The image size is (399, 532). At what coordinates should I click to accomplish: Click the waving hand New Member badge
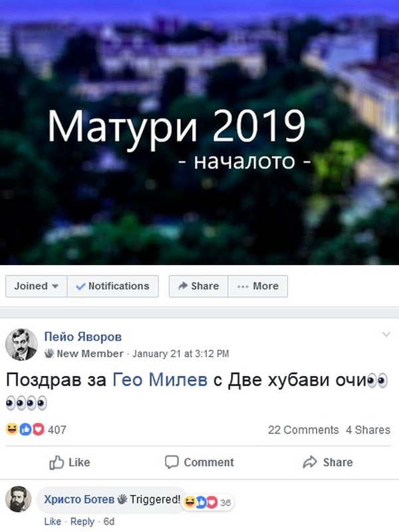click(x=49, y=353)
